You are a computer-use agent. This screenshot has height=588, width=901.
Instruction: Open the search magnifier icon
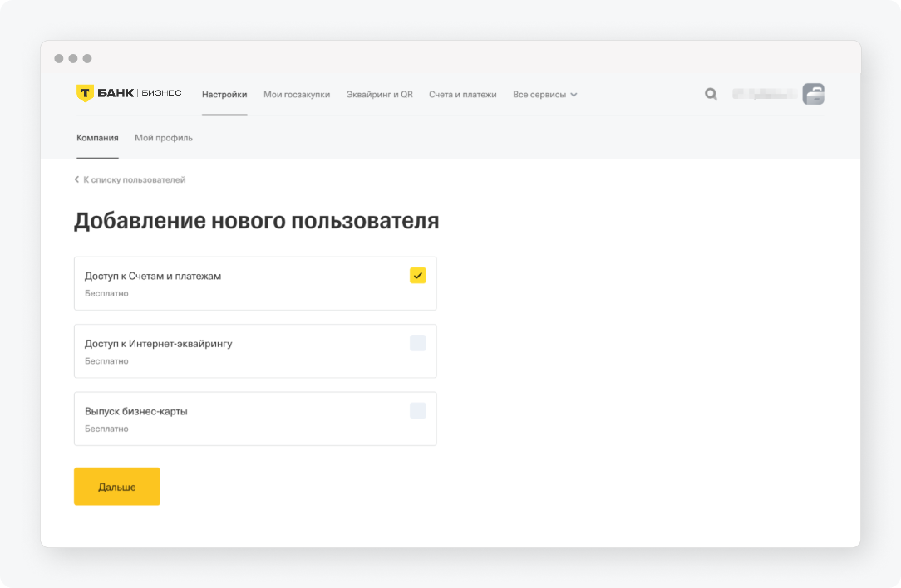(x=711, y=94)
